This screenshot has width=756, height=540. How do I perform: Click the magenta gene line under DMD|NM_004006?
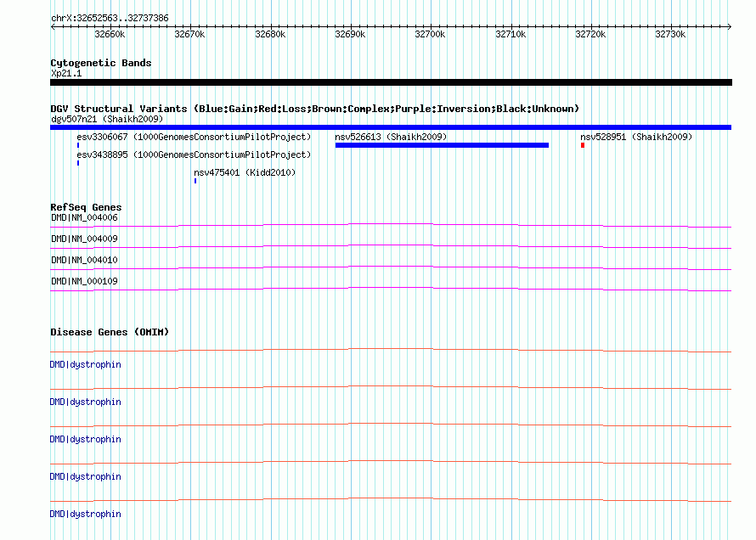pyautogui.click(x=391, y=225)
